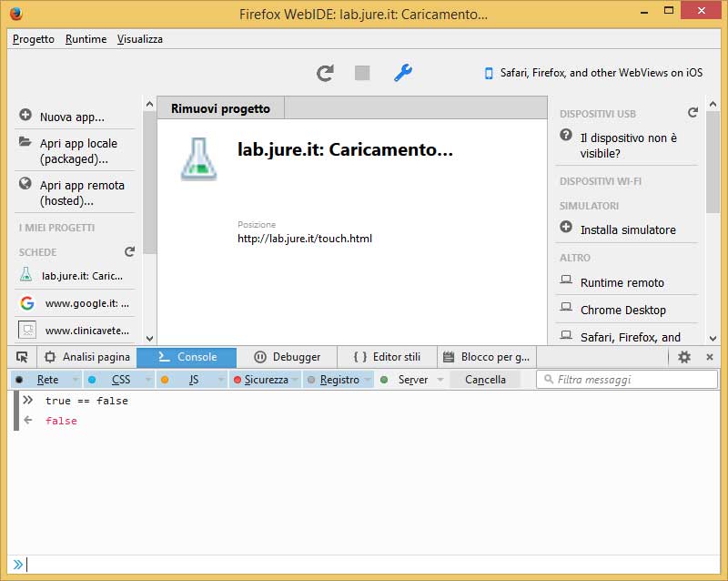Click the Google icon in tab list
728x581 pixels.
point(27,303)
